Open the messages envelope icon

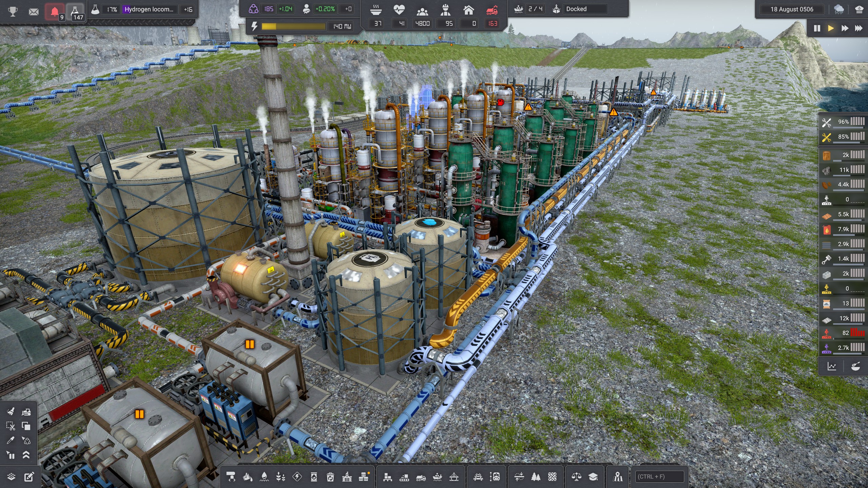pos(34,12)
